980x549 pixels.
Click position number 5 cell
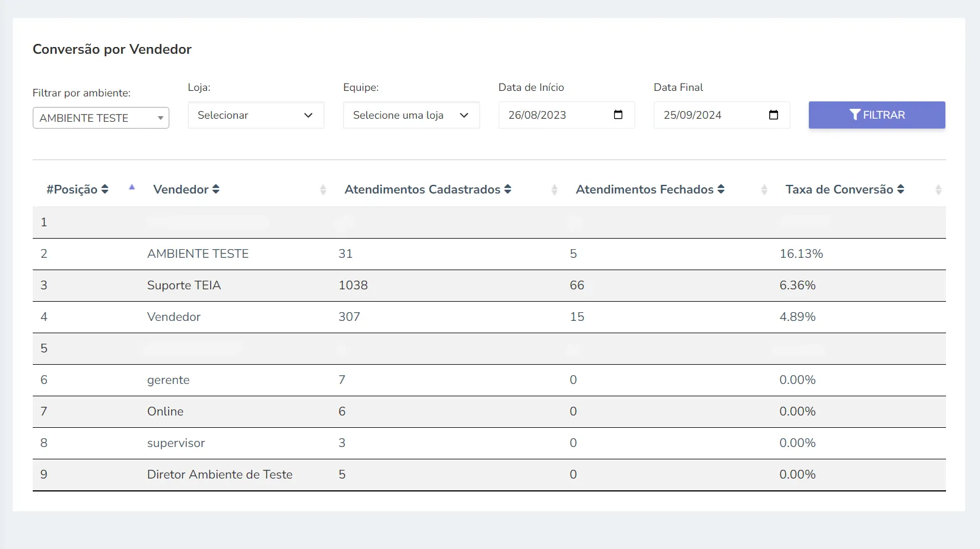pyautogui.click(x=44, y=348)
